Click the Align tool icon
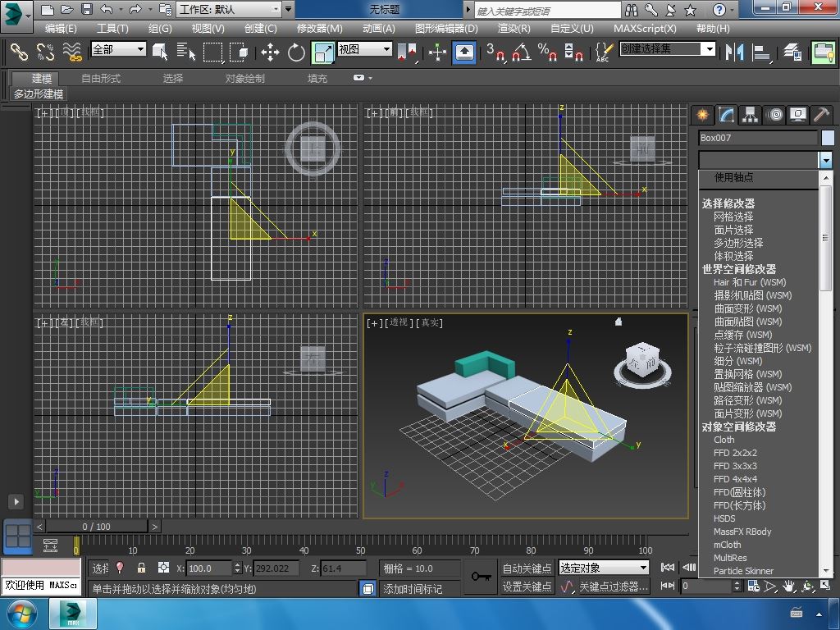 pos(761,52)
